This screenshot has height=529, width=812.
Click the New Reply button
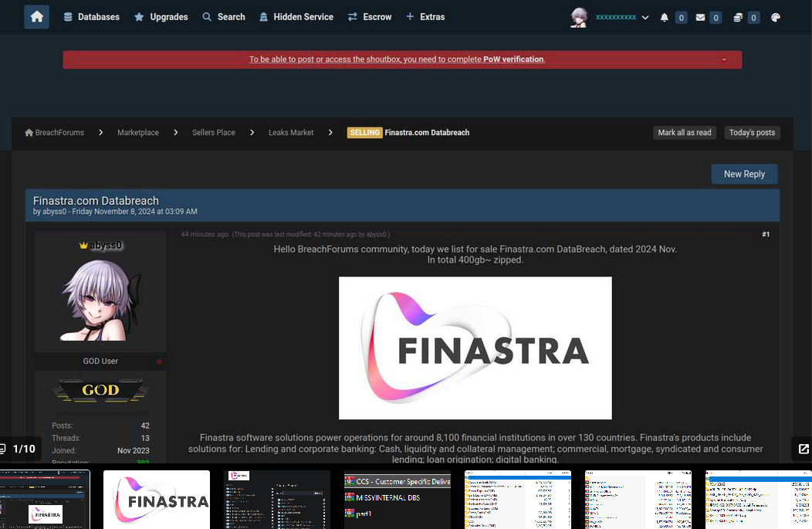pyautogui.click(x=743, y=174)
